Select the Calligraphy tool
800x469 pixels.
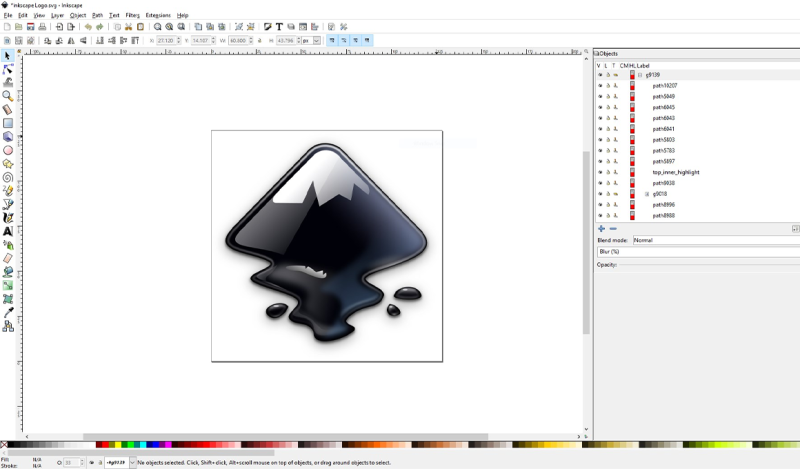pyautogui.click(x=8, y=218)
